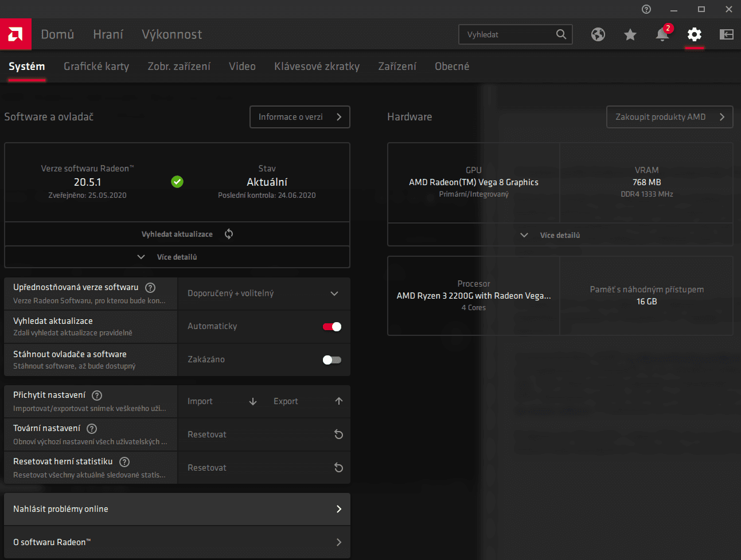
Task: Open notifications bell icon
Action: (x=662, y=34)
